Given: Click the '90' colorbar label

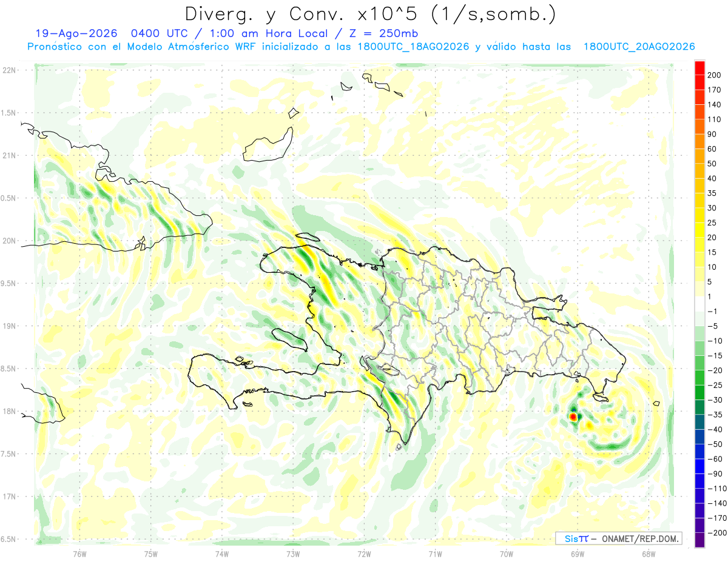Looking at the screenshot, I should [x=712, y=134].
